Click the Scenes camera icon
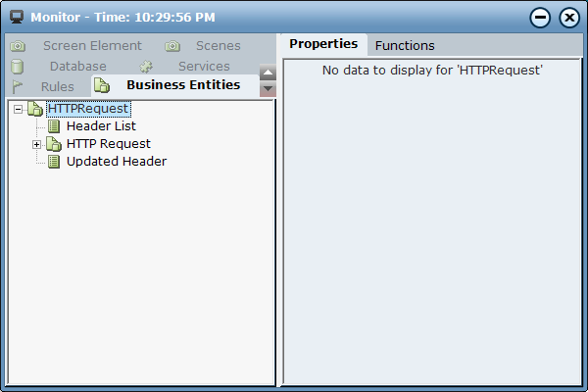This screenshot has width=588, height=392. 172,46
